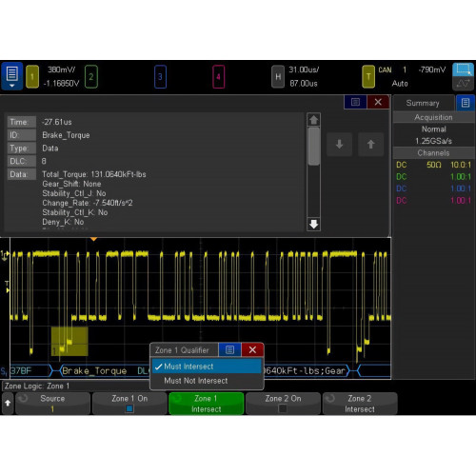The width and height of the screenshot is (476, 476).
Task: Toggle Zone 1 On checkbox softkey
Action: point(129,403)
